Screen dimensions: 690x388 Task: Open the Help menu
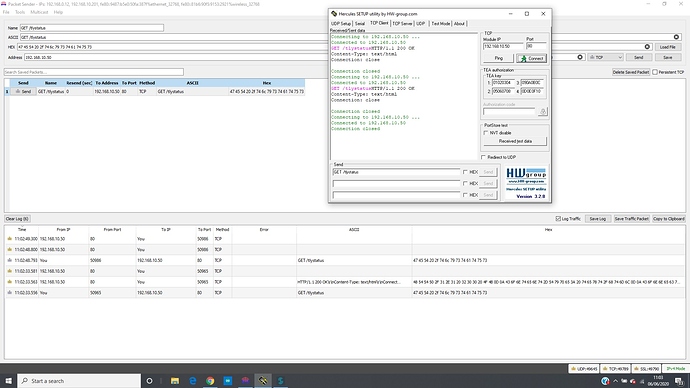point(58,12)
